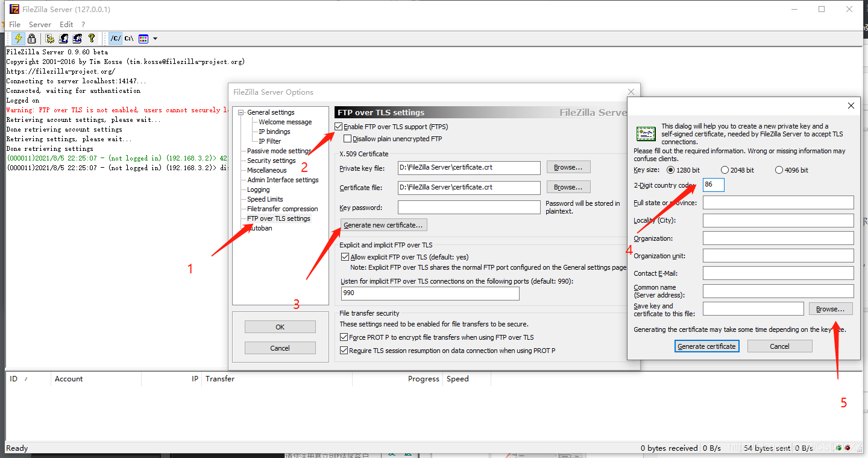Focus the Key password field
Image resolution: width=868 pixels, height=458 pixels.
click(x=469, y=208)
